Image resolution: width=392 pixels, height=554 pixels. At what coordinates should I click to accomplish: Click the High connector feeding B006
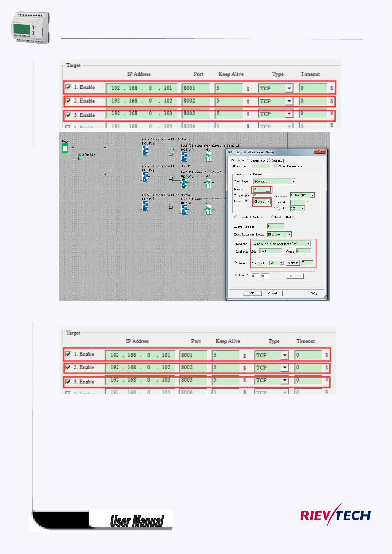tap(171, 207)
